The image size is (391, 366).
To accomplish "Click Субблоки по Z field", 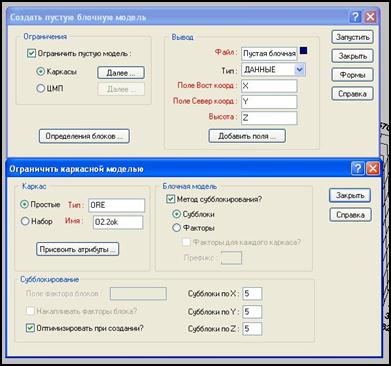I will 252,329.
